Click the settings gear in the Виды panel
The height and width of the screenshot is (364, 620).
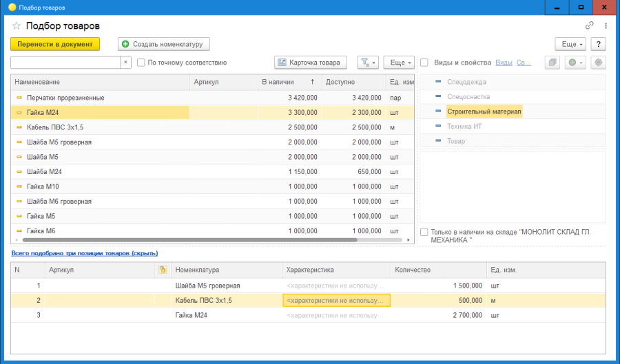pos(598,63)
